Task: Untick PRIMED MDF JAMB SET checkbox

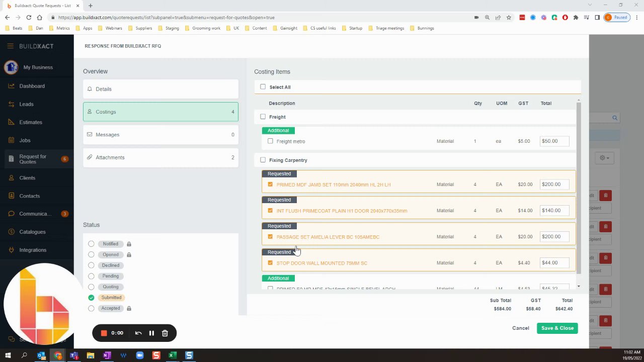Action: click(270, 185)
